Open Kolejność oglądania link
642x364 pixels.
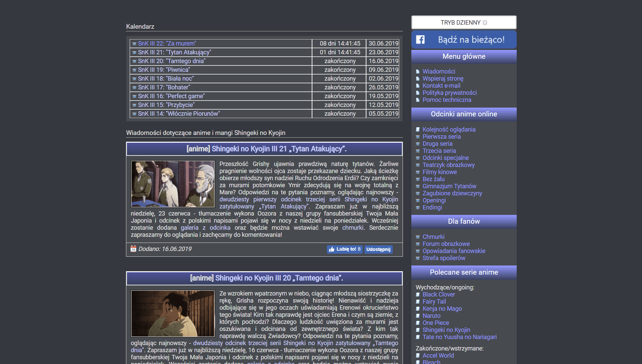(449, 130)
